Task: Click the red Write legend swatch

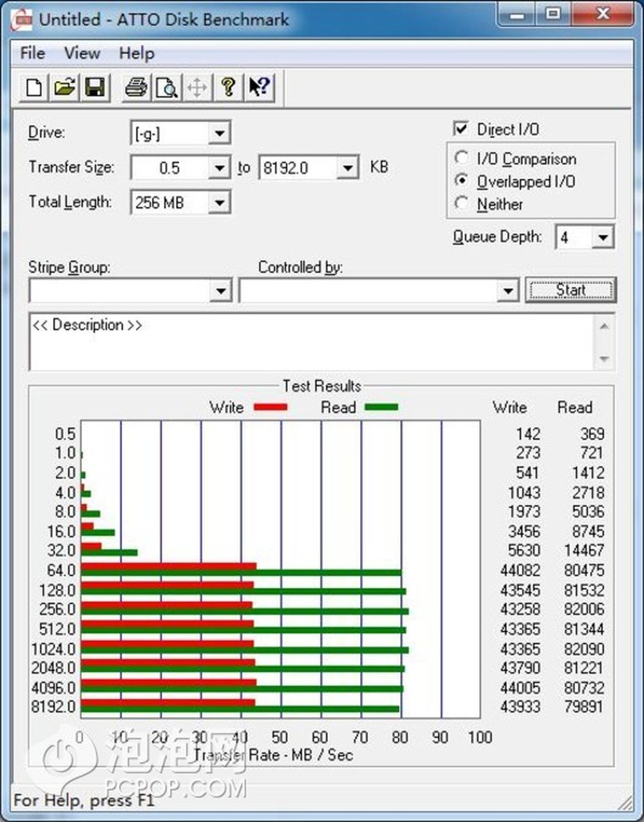Action: point(270,407)
